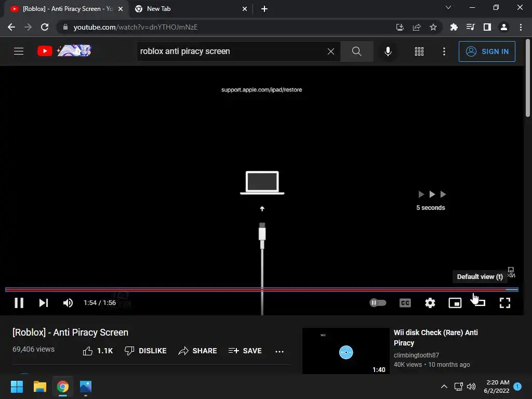Go to the YouTube home logo

(x=64, y=51)
